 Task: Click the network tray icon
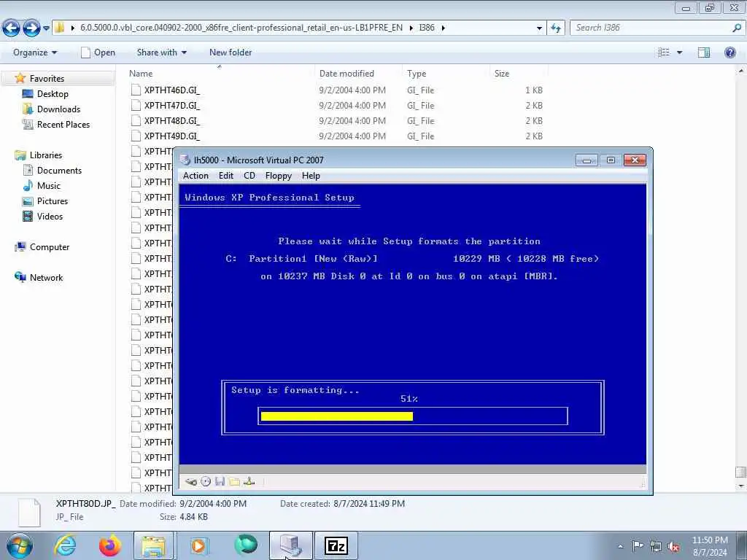tap(656, 546)
